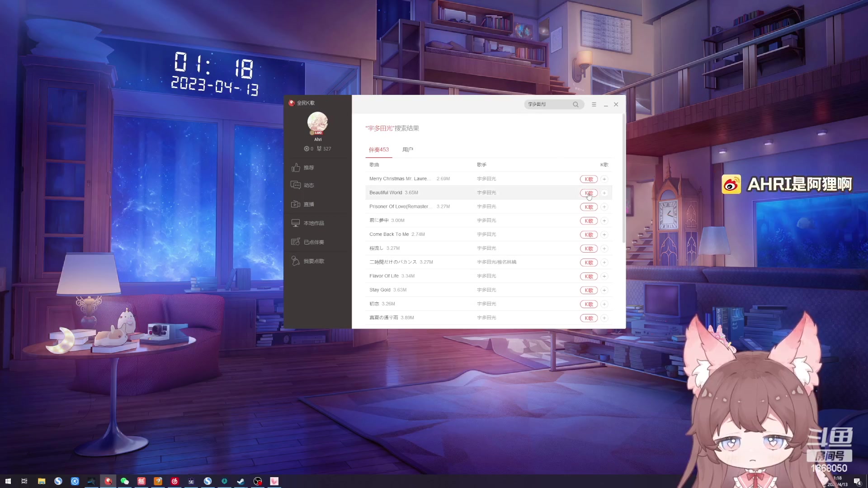
Task: Click the 327 flower count under Ahri
Action: pos(324,149)
